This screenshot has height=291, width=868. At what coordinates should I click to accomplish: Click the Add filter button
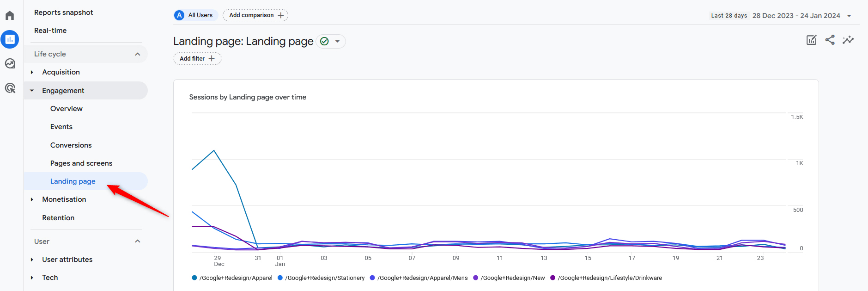pyautogui.click(x=197, y=58)
